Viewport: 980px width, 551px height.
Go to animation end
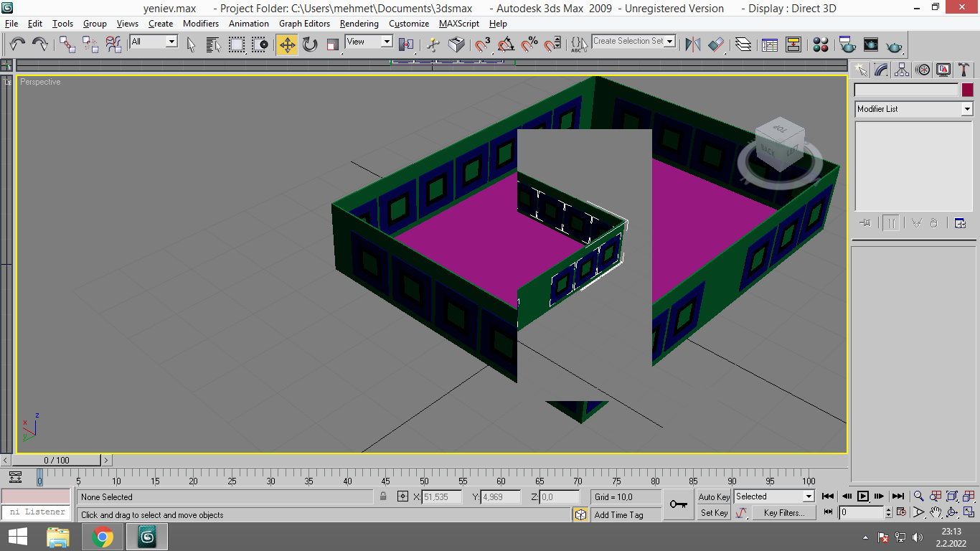pos(897,496)
